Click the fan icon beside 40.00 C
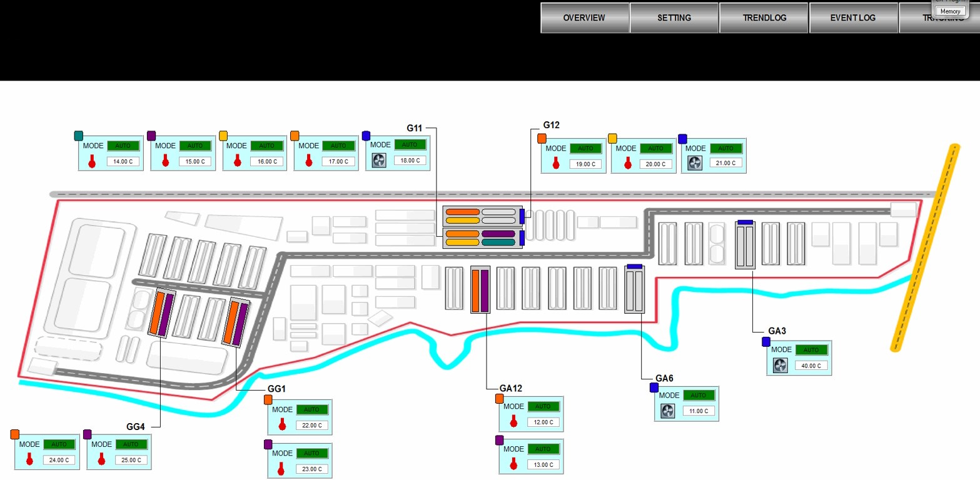 coord(780,365)
